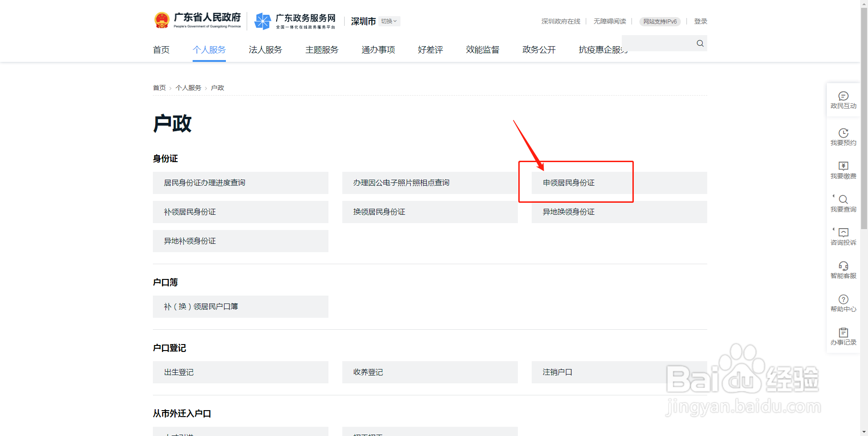Click the 登录 link
The width and height of the screenshot is (868, 436).
[700, 21]
